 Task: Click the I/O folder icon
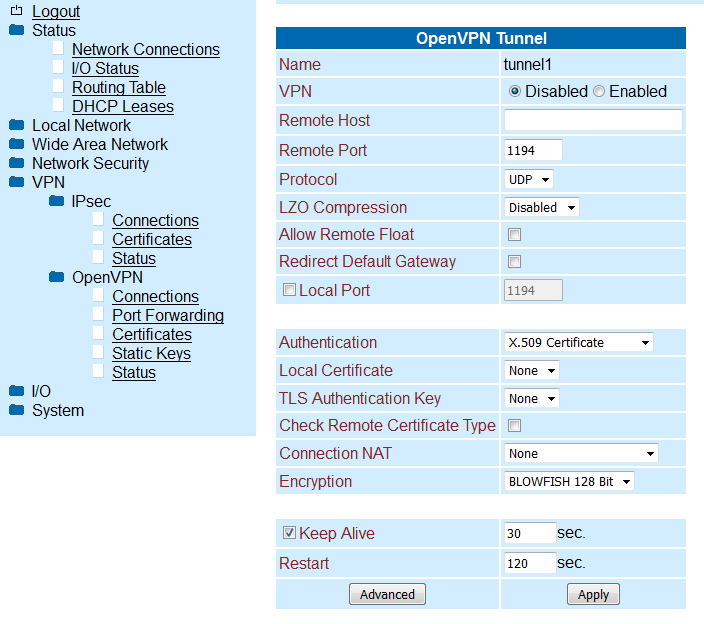click(x=17, y=391)
